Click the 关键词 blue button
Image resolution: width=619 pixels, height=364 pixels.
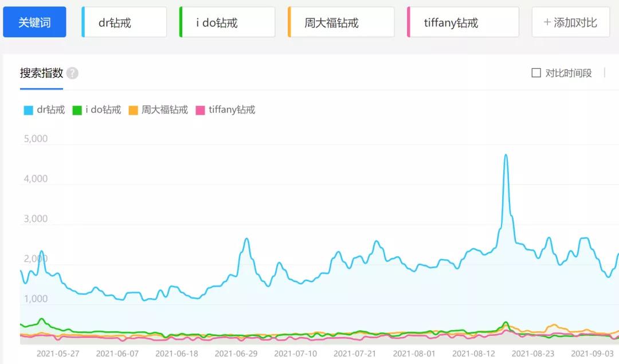(34, 22)
